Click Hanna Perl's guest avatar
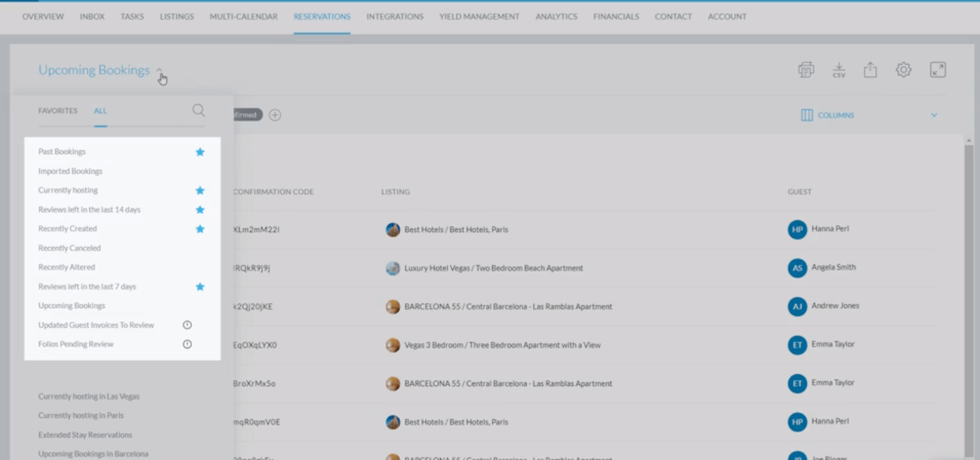This screenshot has width=980, height=460. pos(797,229)
